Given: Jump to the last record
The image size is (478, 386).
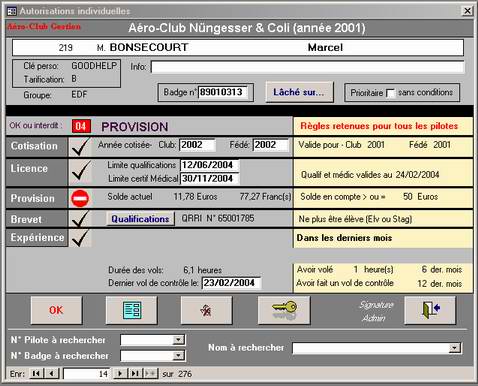Looking at the screenshot, I should pos(135,373).
